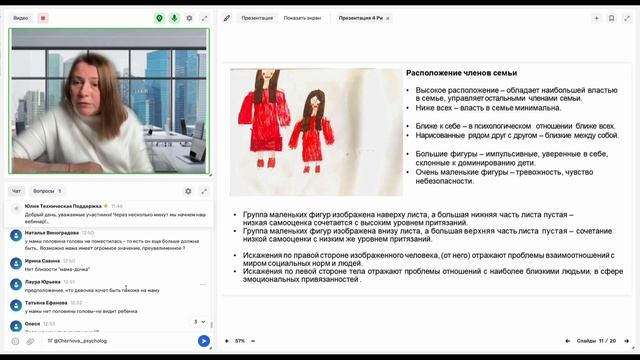Expand the chat panel
The width and height of the screenshot is (640, 360).
tap(204, 191)
